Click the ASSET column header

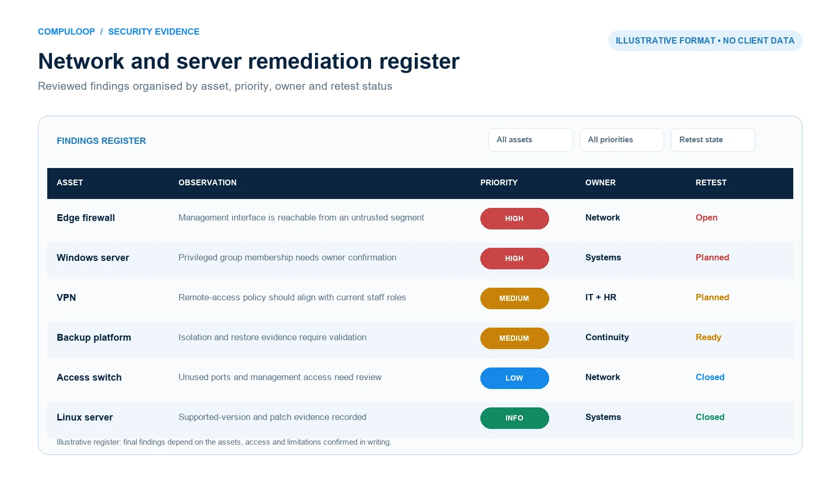tap(70, 183)
